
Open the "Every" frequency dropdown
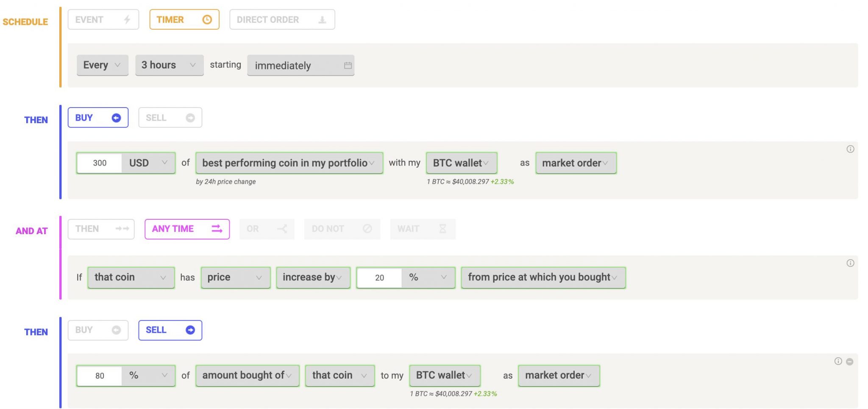(102, 65)
